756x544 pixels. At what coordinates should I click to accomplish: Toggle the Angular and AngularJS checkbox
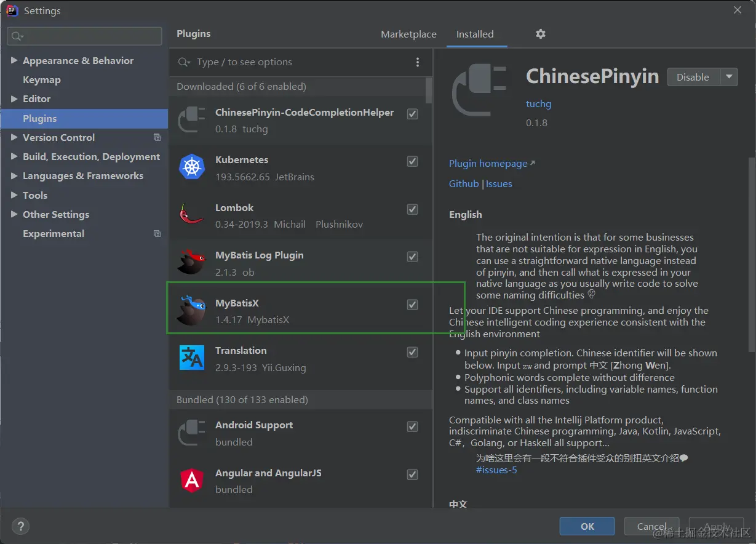(x=413, y=474)
